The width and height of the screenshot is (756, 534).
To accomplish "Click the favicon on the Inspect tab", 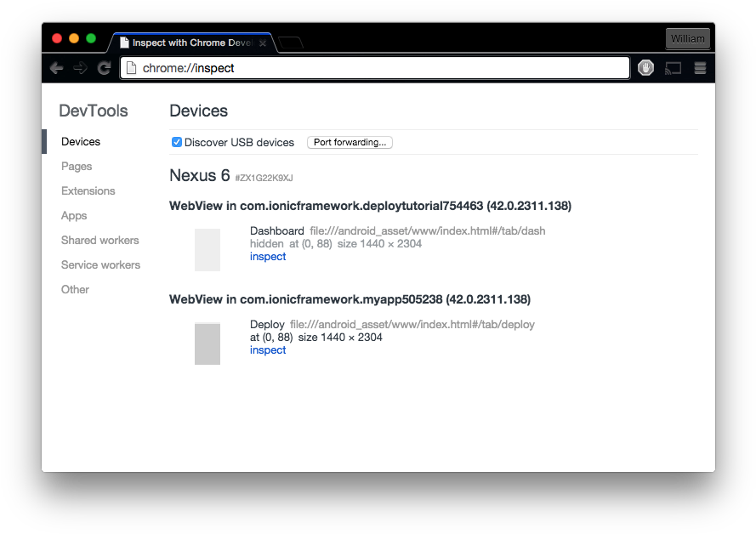I will coord(124,42).
